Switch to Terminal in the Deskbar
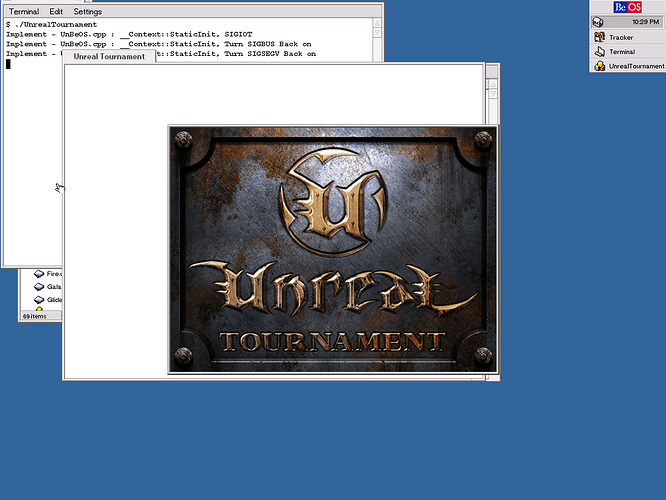This screenshot has height=500, width=666. (628, 52)
